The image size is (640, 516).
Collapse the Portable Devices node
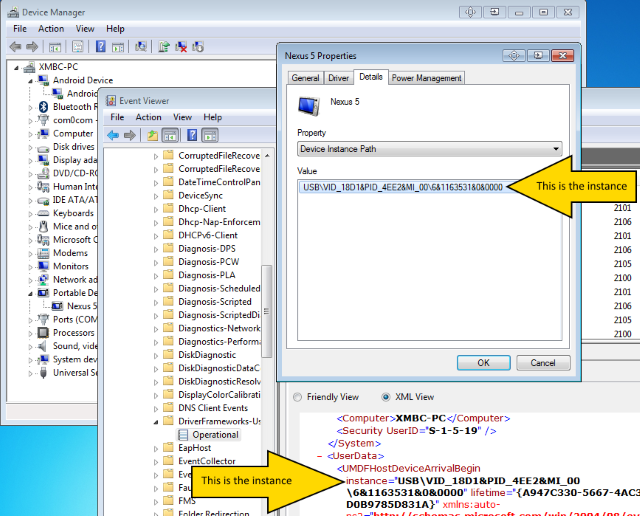[x=30, y=294]
